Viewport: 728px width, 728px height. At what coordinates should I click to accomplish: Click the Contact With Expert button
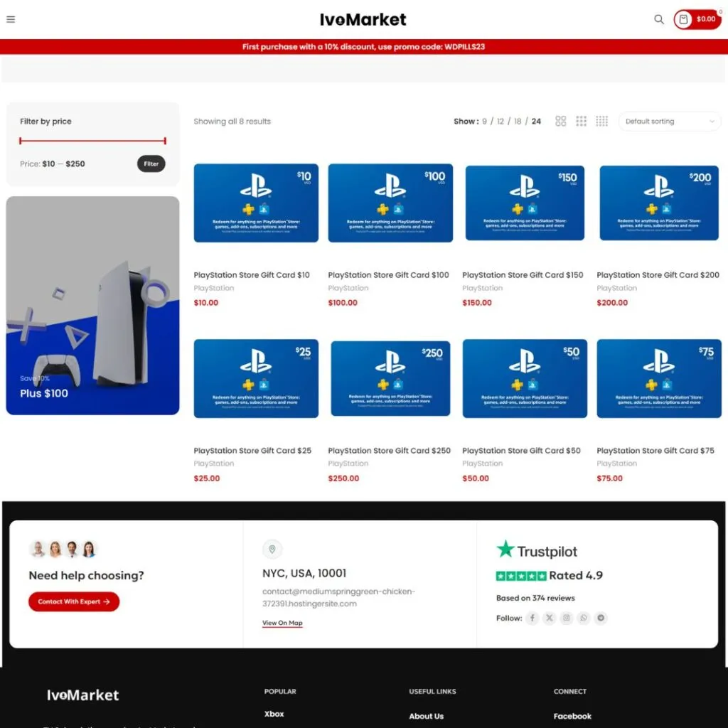point(74,601)
